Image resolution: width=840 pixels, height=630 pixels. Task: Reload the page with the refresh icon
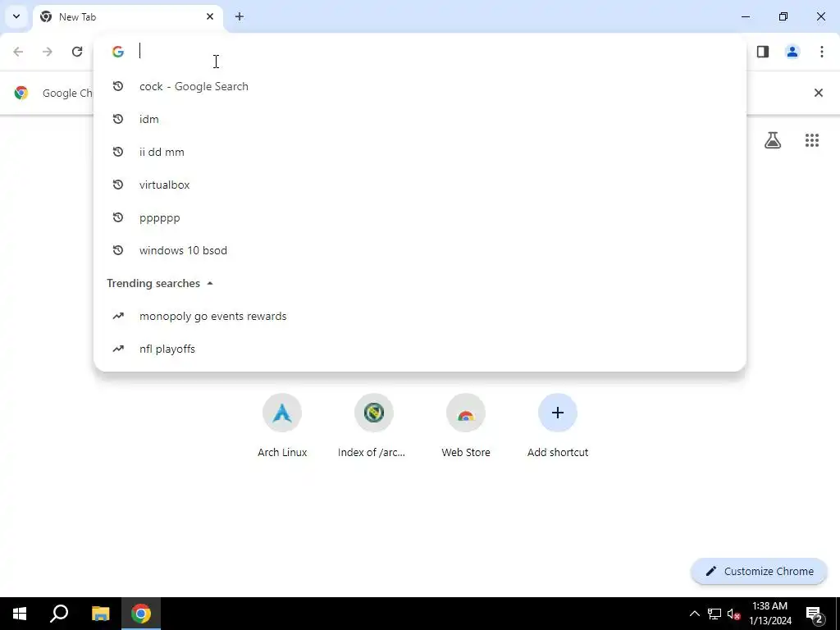pyautogui.click(x=77, y=52)
